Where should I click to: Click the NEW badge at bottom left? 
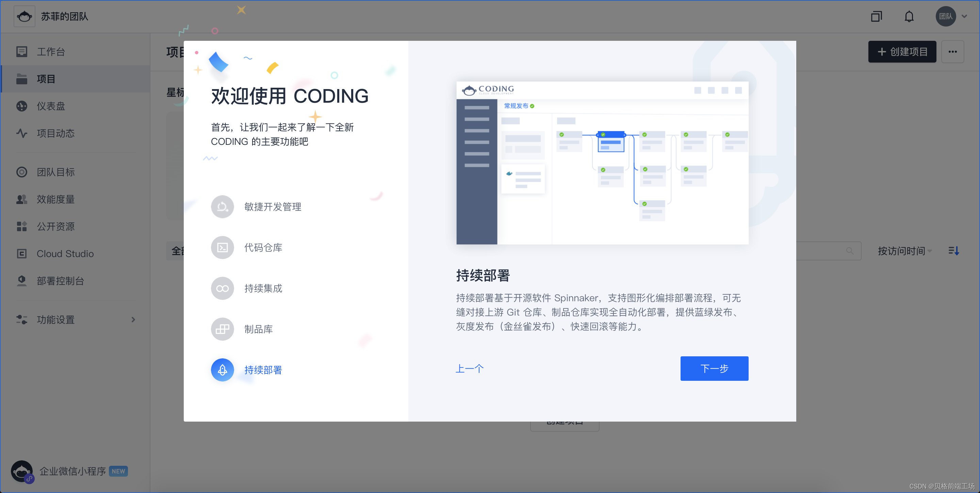point(118,471)
